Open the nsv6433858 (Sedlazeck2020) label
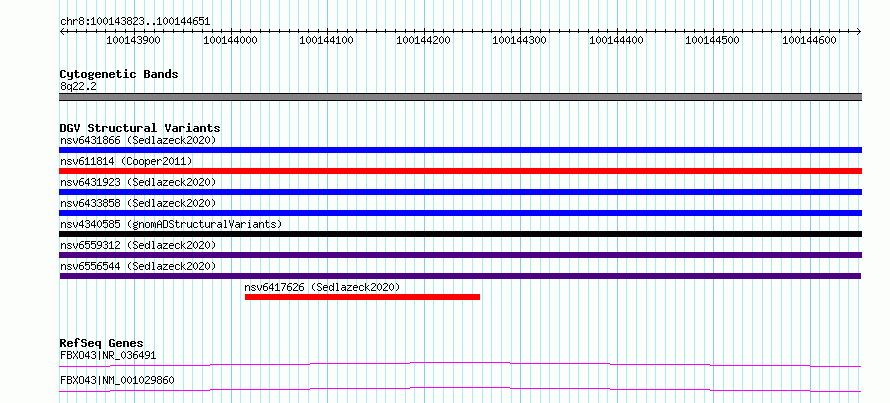The height and width of the screenshot is (403, 890). click(x=138, y=203)
